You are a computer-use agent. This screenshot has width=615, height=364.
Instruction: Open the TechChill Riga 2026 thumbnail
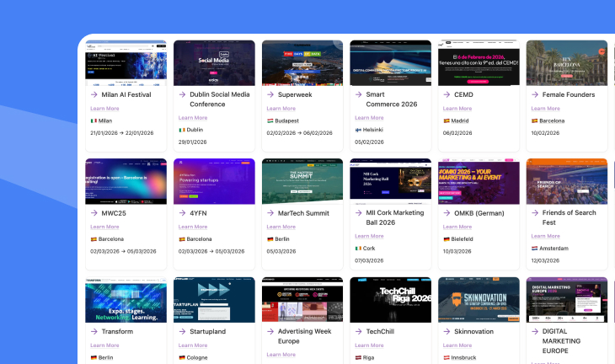click(391, 300)
